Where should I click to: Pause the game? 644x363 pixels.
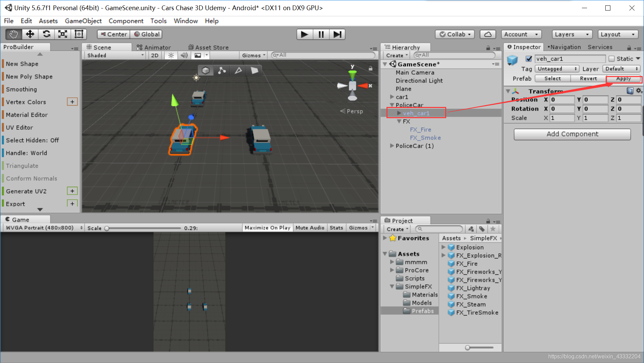321,34
